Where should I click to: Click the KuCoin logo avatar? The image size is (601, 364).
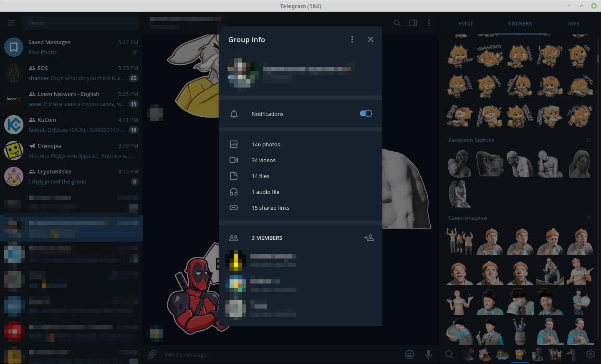(x=14, y=125)
